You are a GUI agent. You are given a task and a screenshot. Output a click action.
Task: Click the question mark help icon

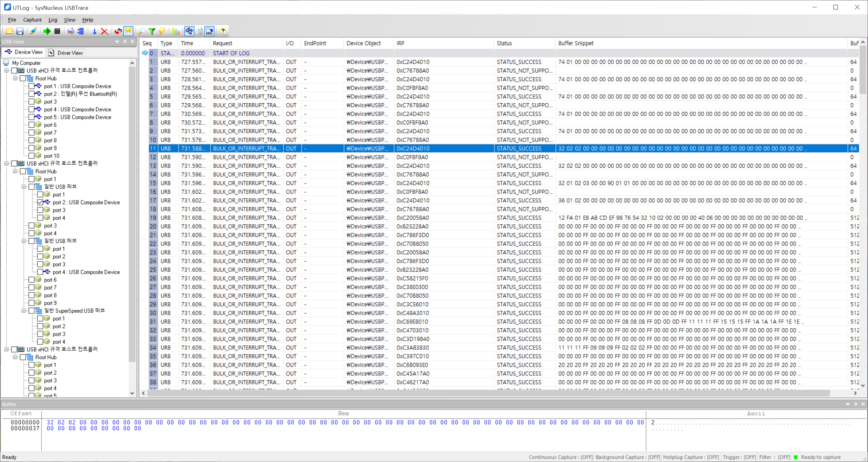tap(223, 31)
